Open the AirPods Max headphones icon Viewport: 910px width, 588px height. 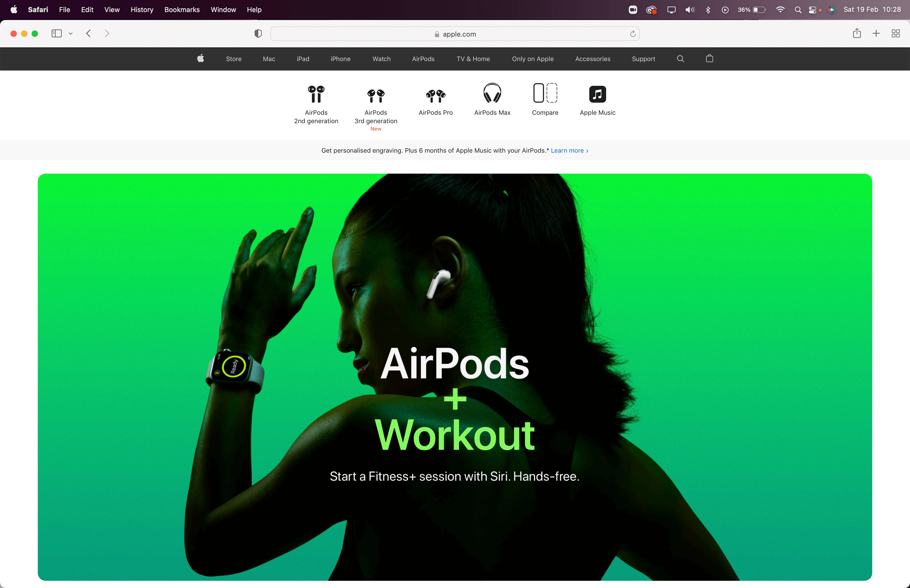[x=492, y=93]
